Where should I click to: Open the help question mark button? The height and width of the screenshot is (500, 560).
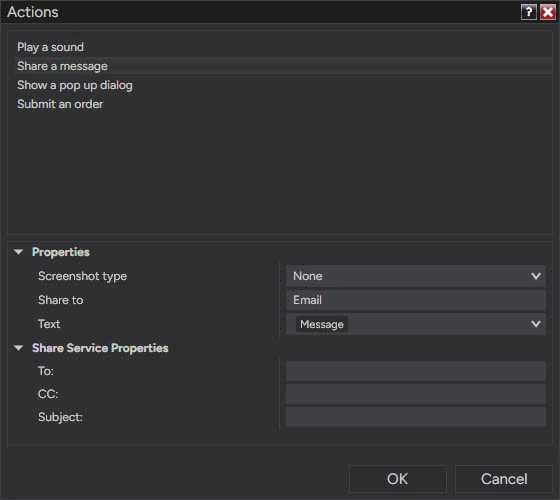[x=529, y=12]
